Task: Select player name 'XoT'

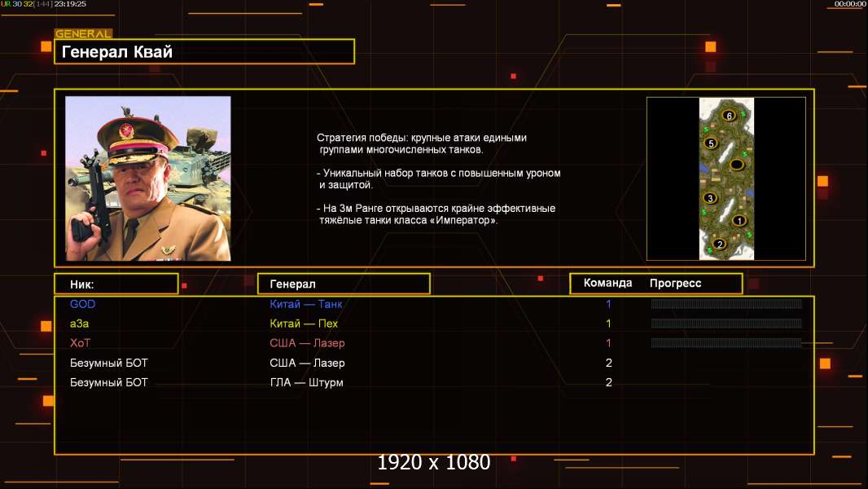Action: click(80, 343)
